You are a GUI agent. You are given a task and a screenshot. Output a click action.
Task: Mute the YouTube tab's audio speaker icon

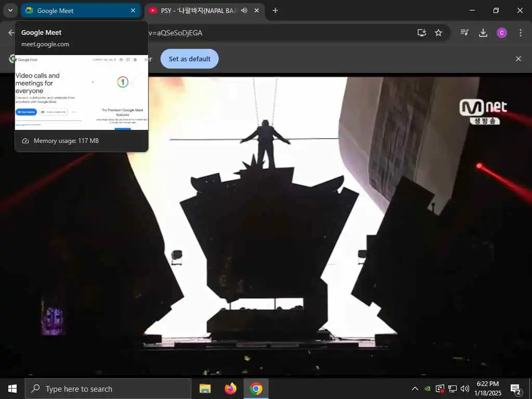(244, 10)
